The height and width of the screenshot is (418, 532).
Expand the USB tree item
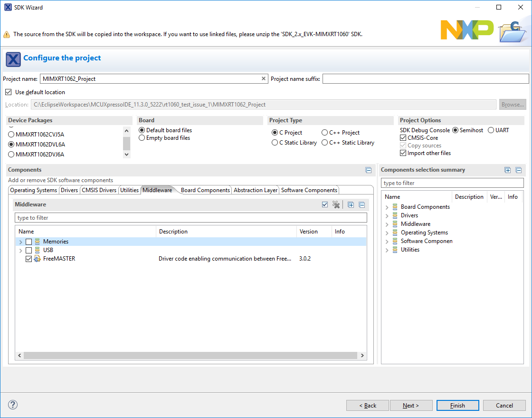[20, 250]
